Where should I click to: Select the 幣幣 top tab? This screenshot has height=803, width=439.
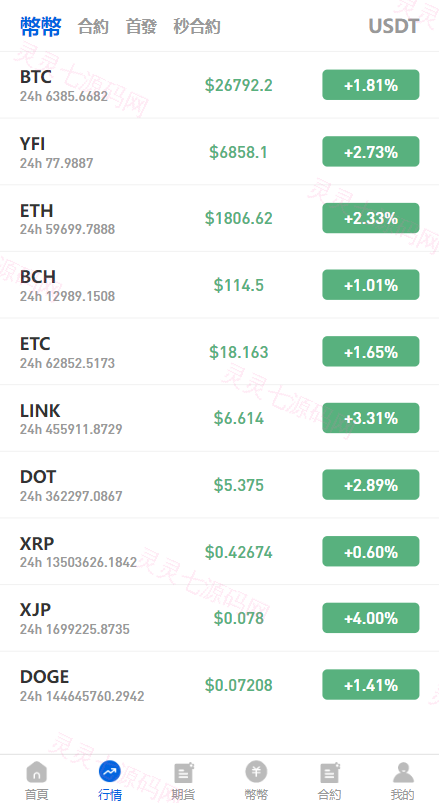tap(41, 26)
